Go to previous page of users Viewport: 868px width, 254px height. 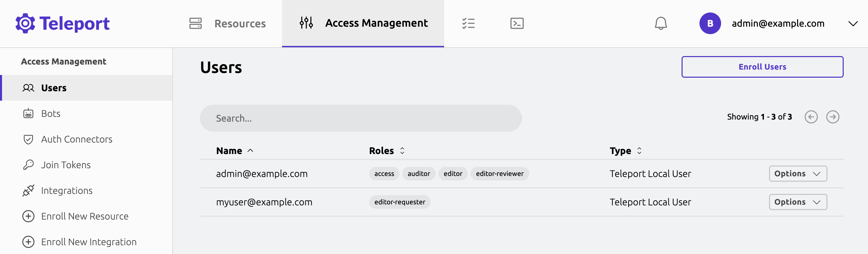811,117
